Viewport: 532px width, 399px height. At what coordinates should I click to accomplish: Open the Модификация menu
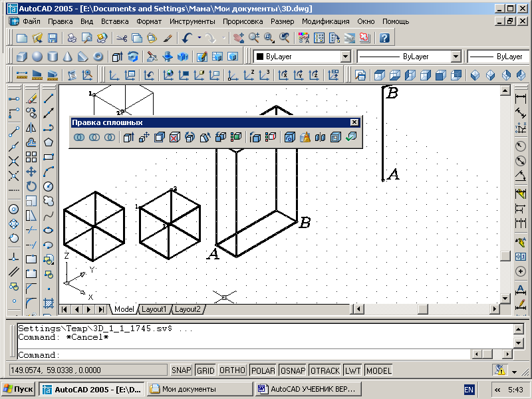point(325,21)
